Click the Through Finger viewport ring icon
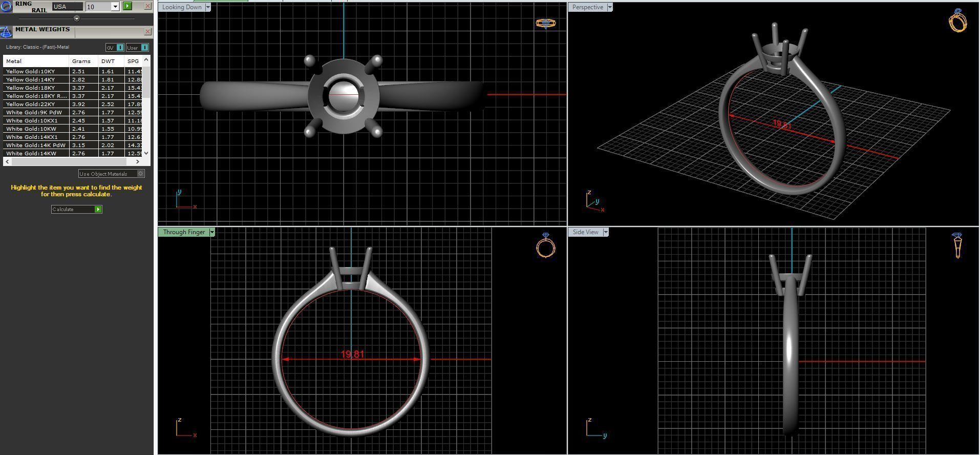This screenshot has height=455, width=980. (x=546, y=245)
